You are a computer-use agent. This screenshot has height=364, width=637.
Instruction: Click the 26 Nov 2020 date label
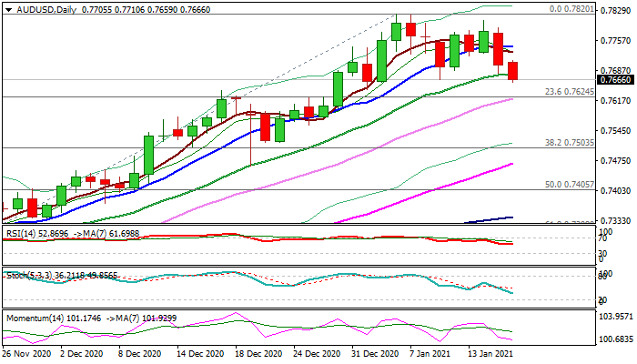tap(29, 353)
